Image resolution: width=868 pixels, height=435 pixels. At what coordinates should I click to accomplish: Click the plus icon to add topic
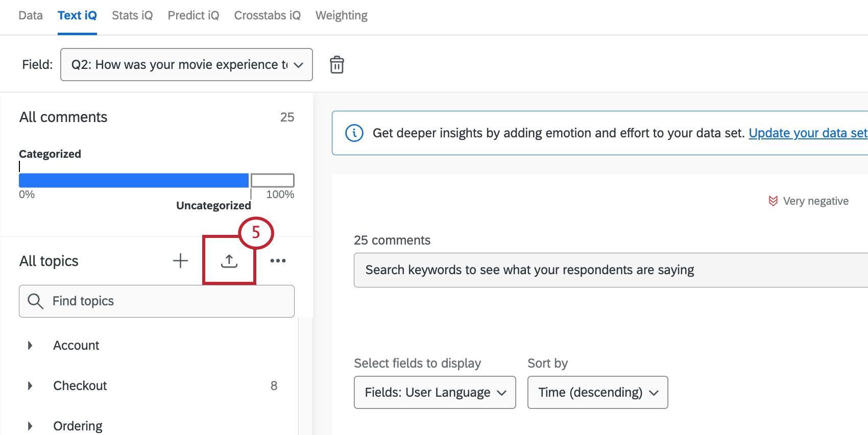tap(180, 261)
